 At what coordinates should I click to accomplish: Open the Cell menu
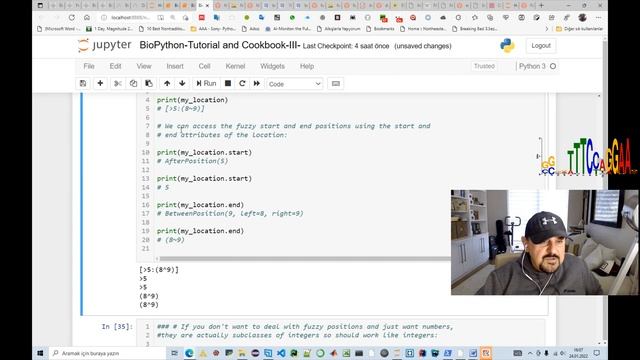point(204,66)
